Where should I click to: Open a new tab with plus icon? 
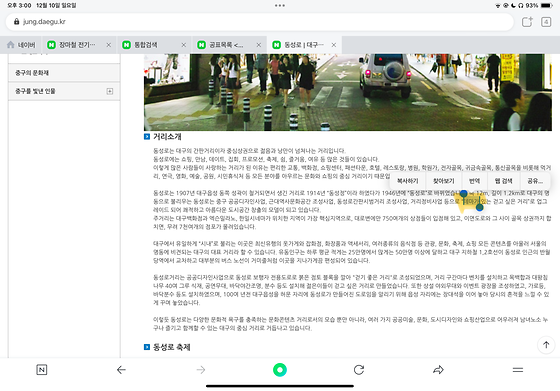point(527,22)
